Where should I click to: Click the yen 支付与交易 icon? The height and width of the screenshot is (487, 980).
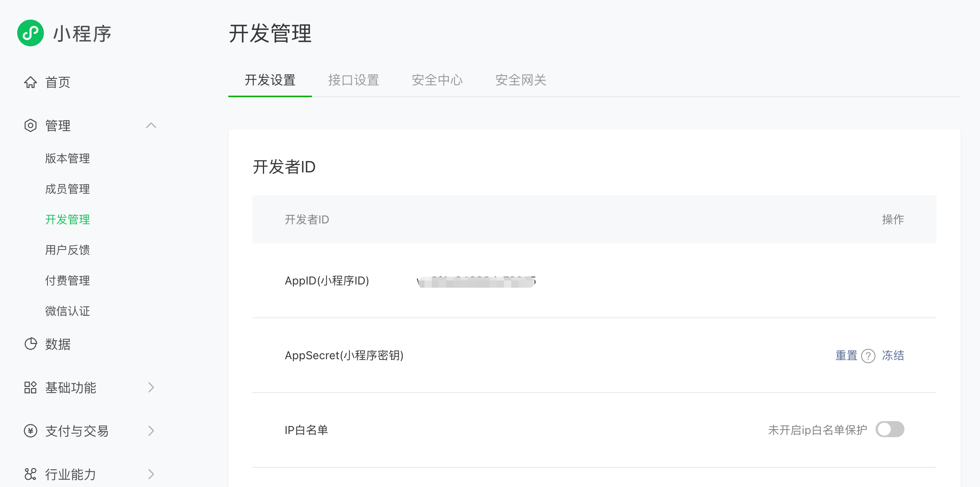[x=31, y=431]
